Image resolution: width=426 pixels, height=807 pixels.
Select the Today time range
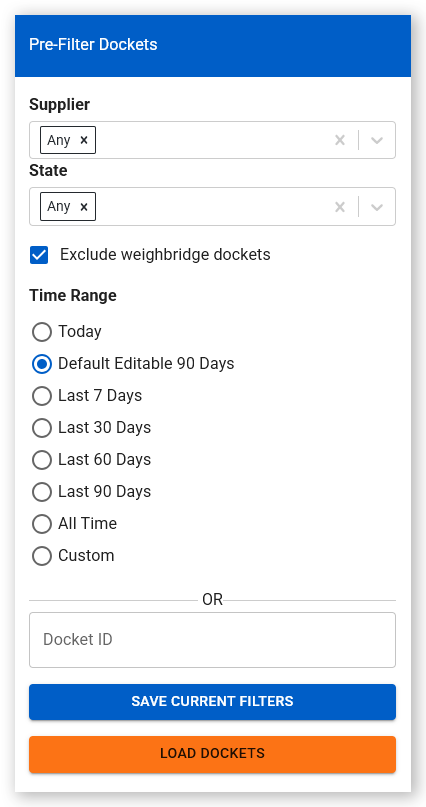[42, 332]
